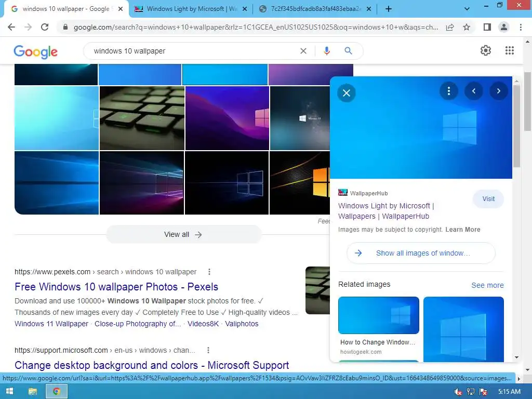The width and height of the screenshot is (532, 399).
Task: Clear the Google search box
Action: coord(303,51)
